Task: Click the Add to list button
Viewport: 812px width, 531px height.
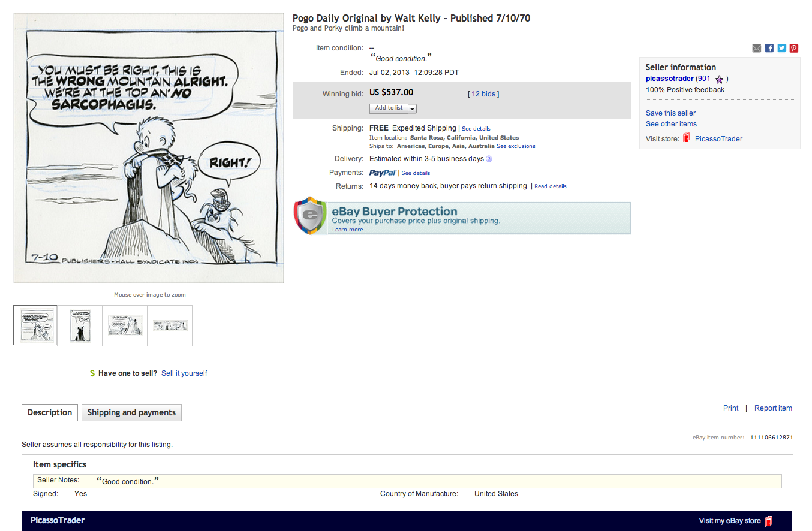Action: pos(389,108)
